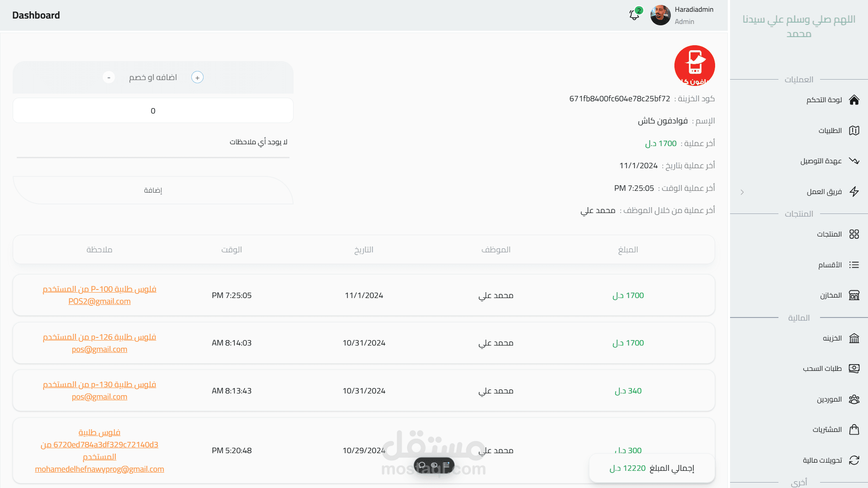Viewport: 868px width, 488px height.
Task: Open الأقسام in the sidebar
Action: point(830,265)
